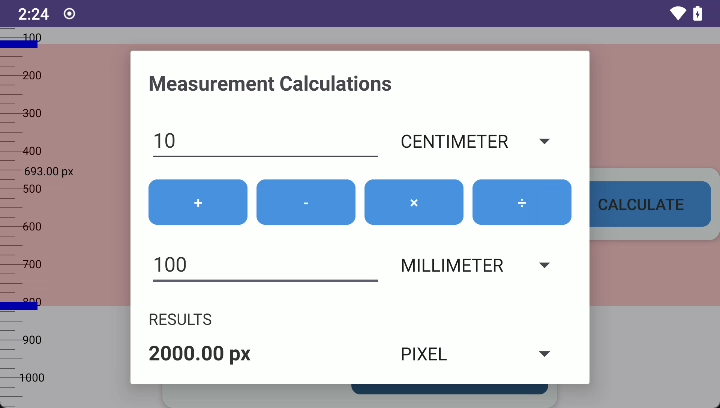Open the PIXEL result unit dropdown
Screen dimensions: 720x408
(475, 354)
